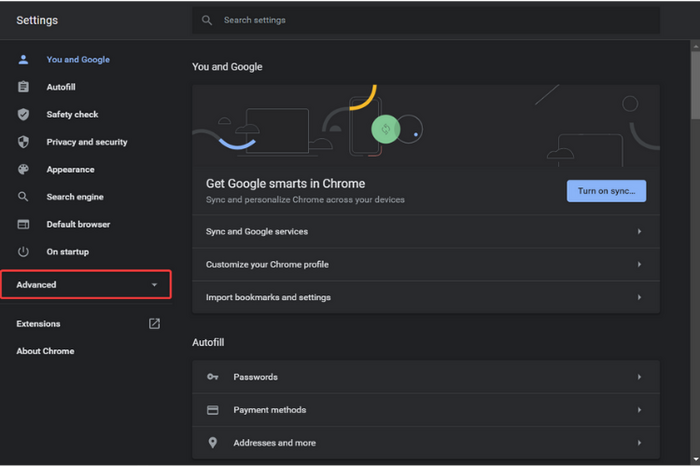
Task: Open Default browser settings
Action: (78, 224)
